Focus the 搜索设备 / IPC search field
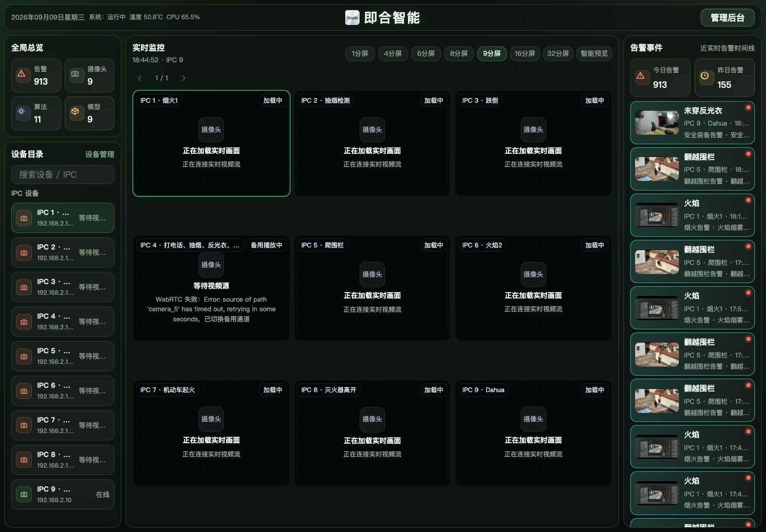The width and height of the screenshot is (766, 532). 63,174
